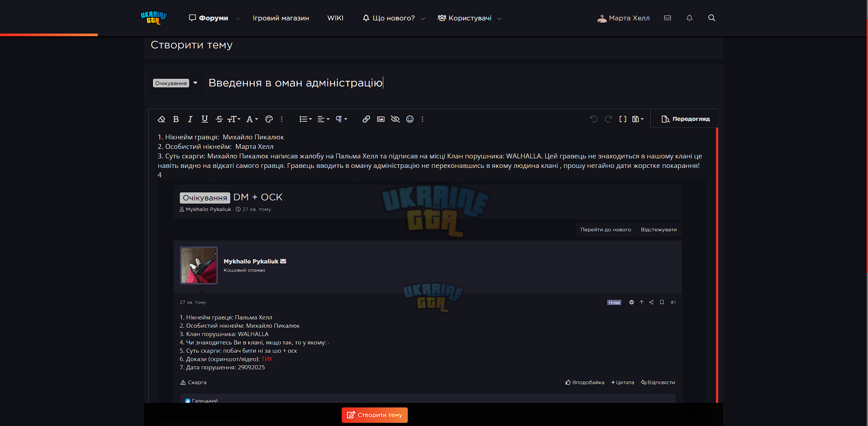Click the Скарга report text in screenshot
This screenshot has height=426, width=868.
click(x=197, y=383)
